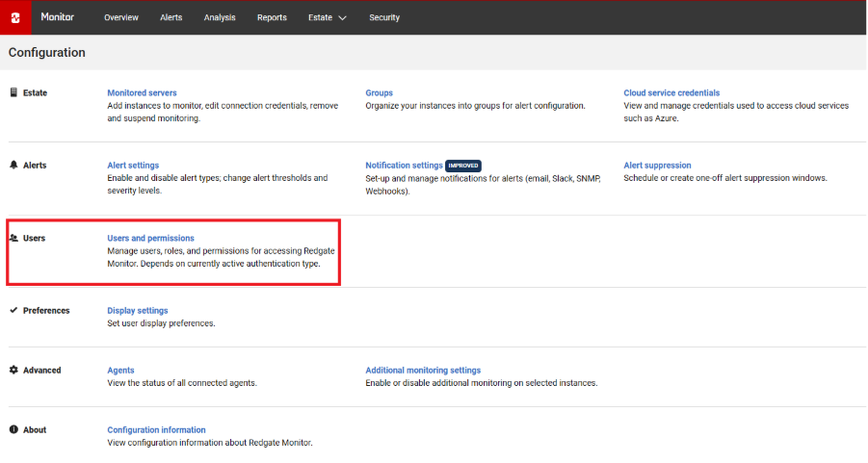The width and height of the screenshot is (868, 463).
Task: Open Monitored servers link
Action: (x=142, y=93)
